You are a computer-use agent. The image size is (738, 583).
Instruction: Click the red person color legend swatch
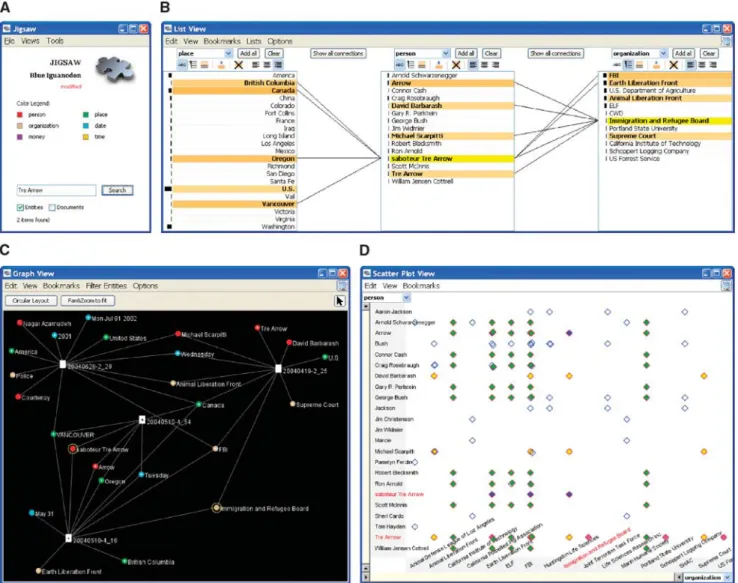20,114
